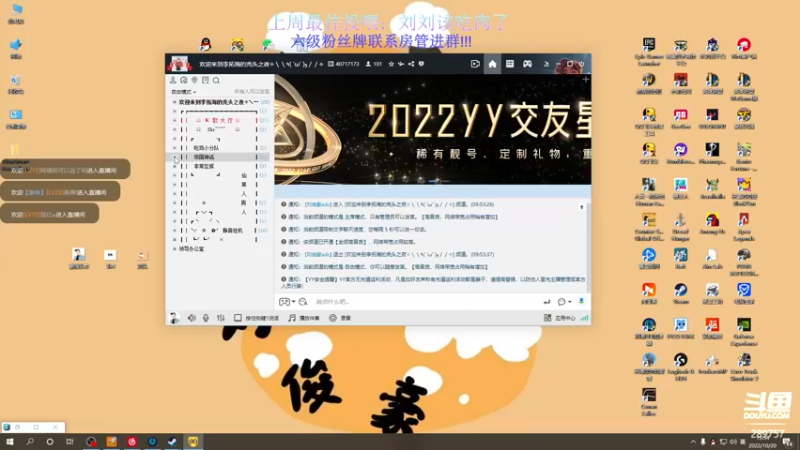The width and height of the screenshot is (800, 450).
Task: Click the channel avatar in YY header
Action: click(x=179, y=64)
